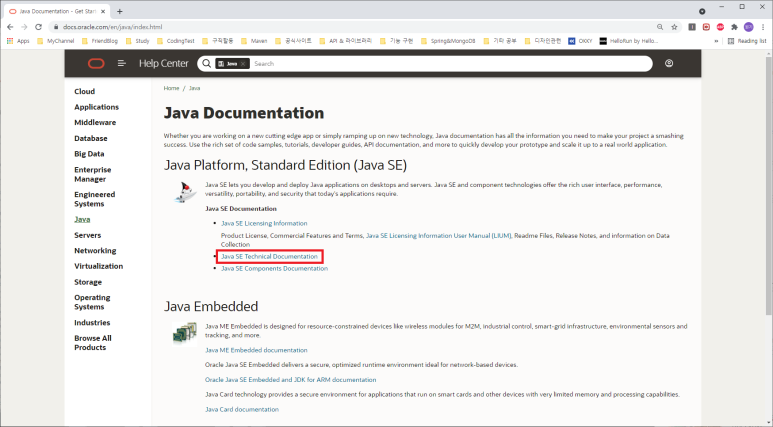Open the HelloRun by Hello bookmark
Viewport: 773px width, 427px height.
pyautogui.click(x=629, y=41)
